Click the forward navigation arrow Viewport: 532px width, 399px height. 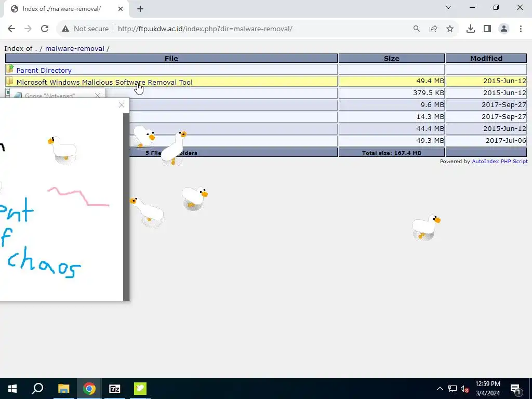[28, 29]
